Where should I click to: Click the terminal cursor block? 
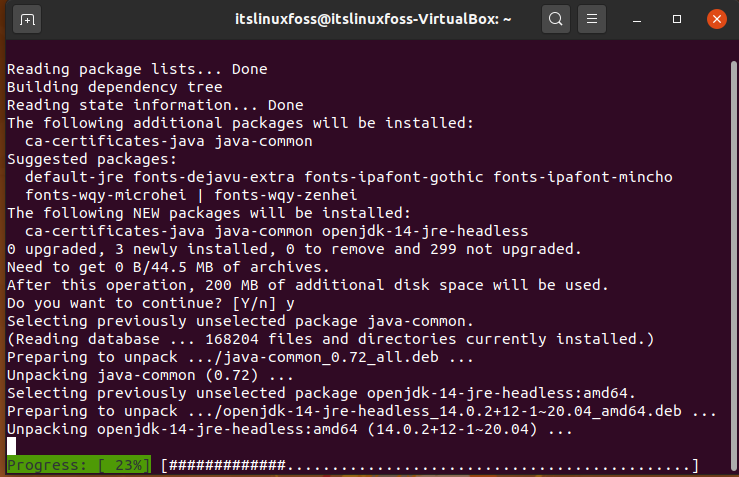click(11, 446)
